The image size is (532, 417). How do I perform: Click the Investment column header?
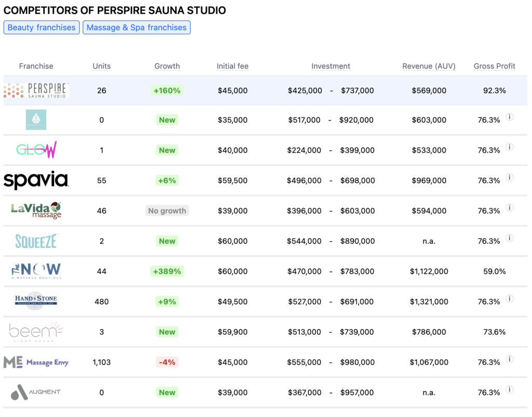click(x=330, y=66)
